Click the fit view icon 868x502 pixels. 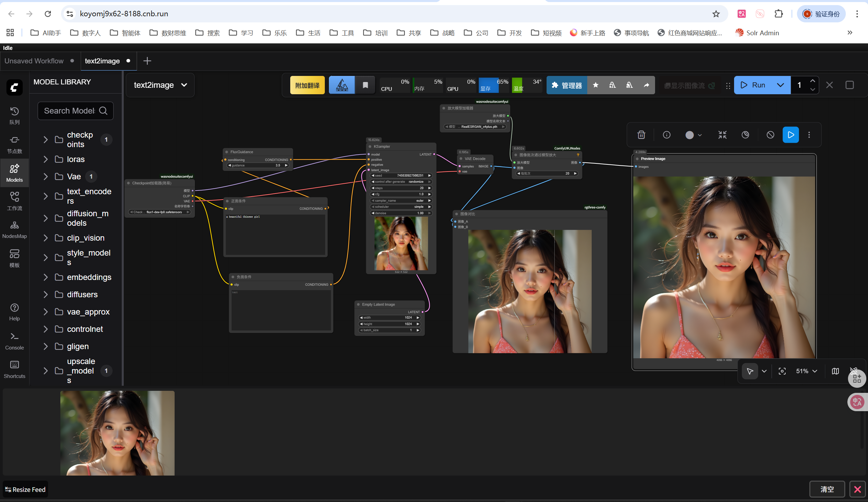[x=782, y=371]
